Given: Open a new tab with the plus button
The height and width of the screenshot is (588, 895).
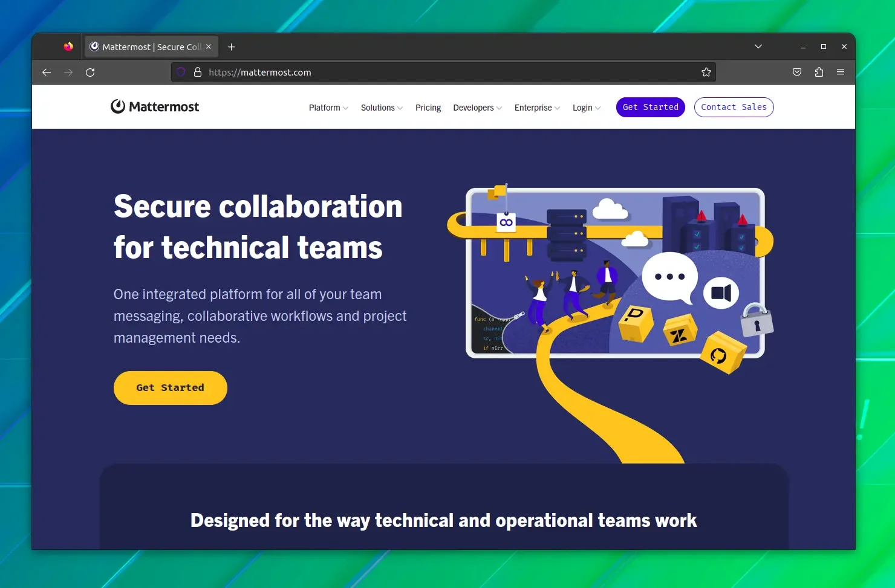Looking at the screenshot, I should point(231,47).
